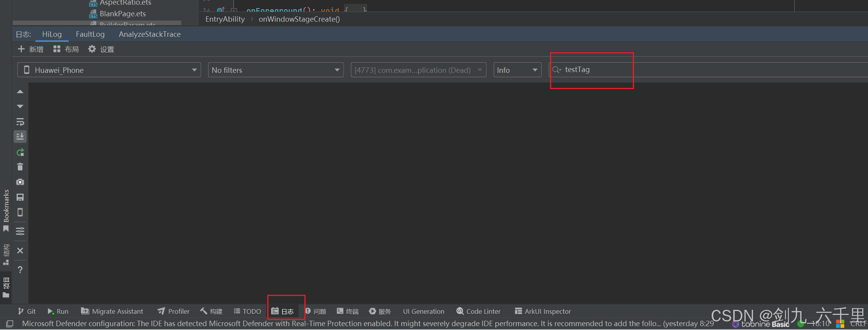Toggle scroll-to-end icon in HiLog toolbar
Screen dimensions: 868x330
coord(20,136)
